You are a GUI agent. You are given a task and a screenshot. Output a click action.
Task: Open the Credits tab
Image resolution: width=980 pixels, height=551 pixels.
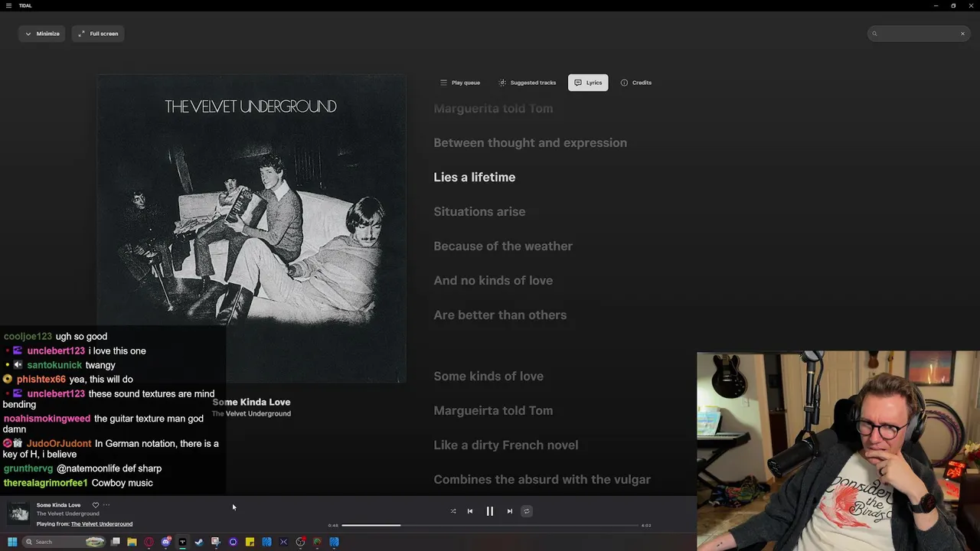[x=636, y=83]
